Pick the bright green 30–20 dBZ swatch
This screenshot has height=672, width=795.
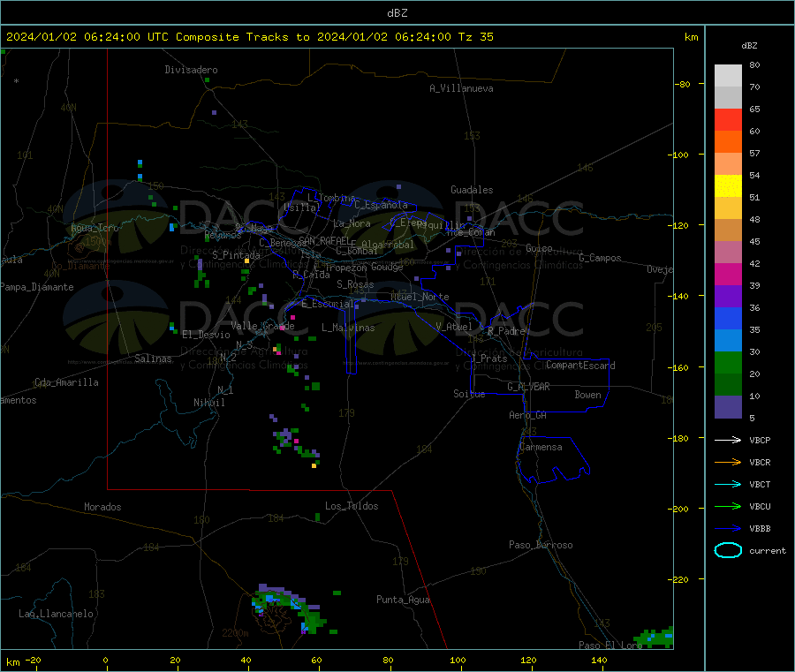pyautogui.click(x=728, y=362)
